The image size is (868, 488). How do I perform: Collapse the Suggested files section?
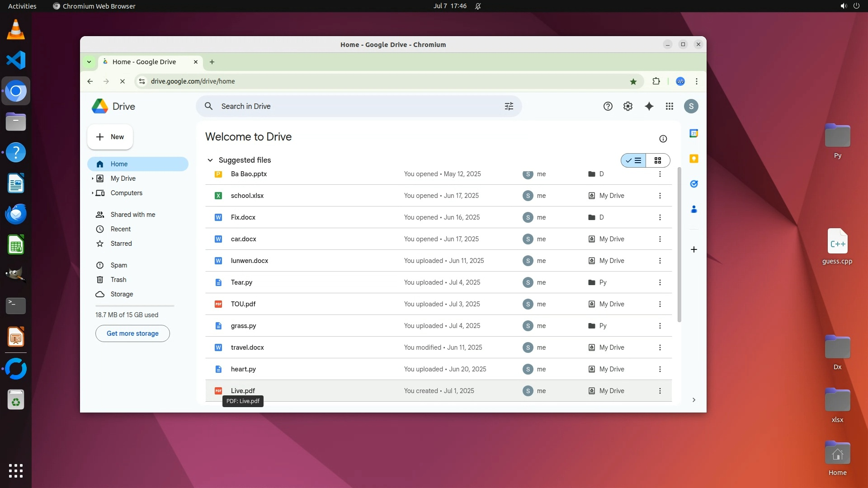click(x=210, y=160)
